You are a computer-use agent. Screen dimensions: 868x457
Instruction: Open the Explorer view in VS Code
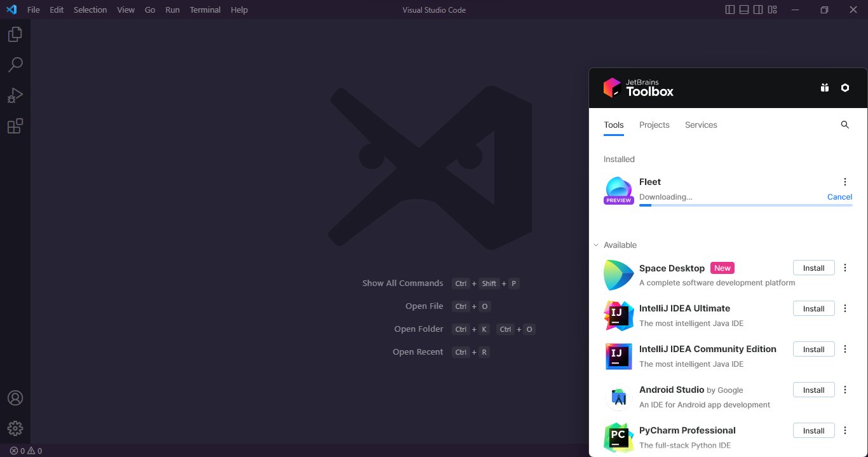(x=15, y=34)
